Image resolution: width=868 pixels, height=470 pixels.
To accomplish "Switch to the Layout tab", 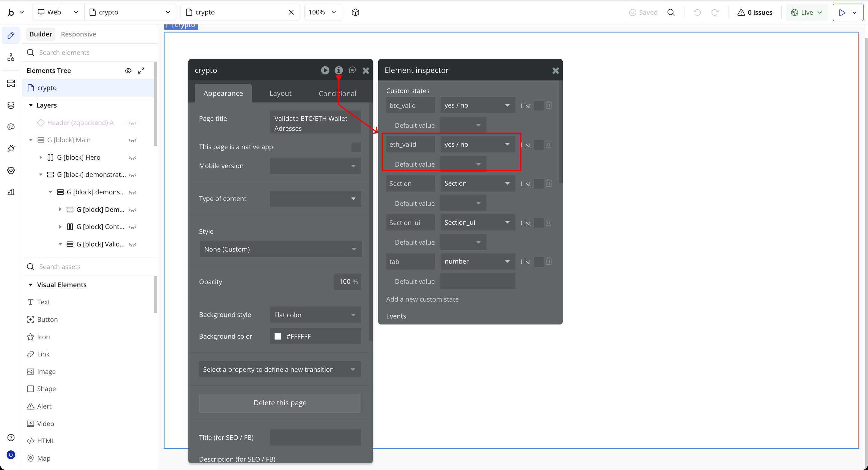I will pos(280,93).
